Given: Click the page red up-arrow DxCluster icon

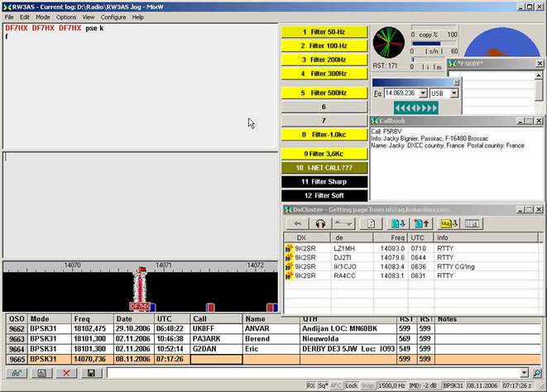Looking at the screenshot, I should tap(421, 223).
